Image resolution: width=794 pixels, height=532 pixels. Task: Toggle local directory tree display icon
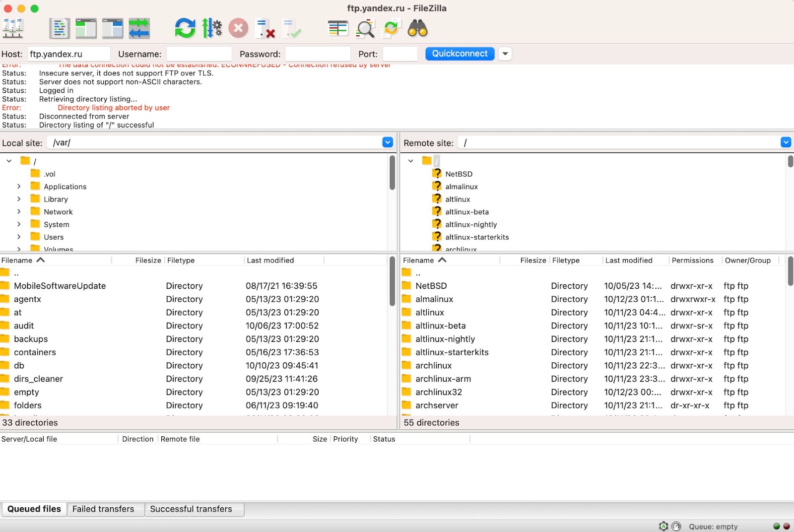(x=86, y=28)
